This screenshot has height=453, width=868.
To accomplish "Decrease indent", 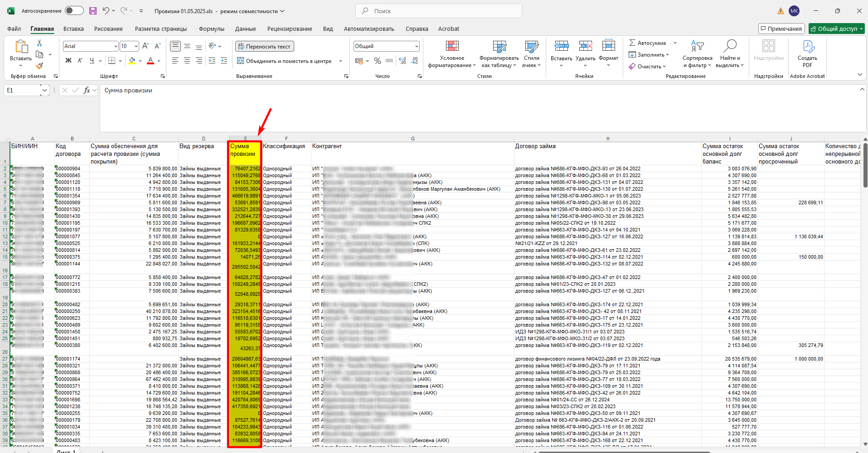I will click(x=212, y=61).
